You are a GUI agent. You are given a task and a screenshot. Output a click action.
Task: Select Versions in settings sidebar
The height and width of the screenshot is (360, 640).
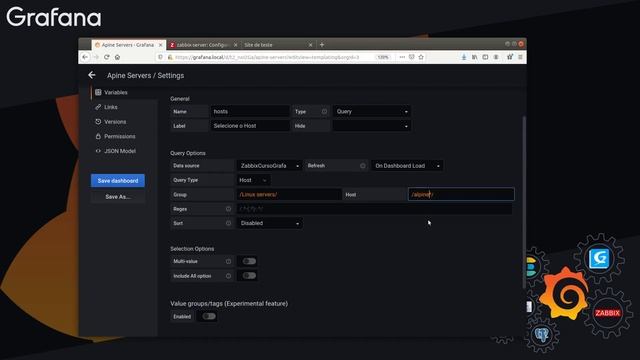coord(115,122)
